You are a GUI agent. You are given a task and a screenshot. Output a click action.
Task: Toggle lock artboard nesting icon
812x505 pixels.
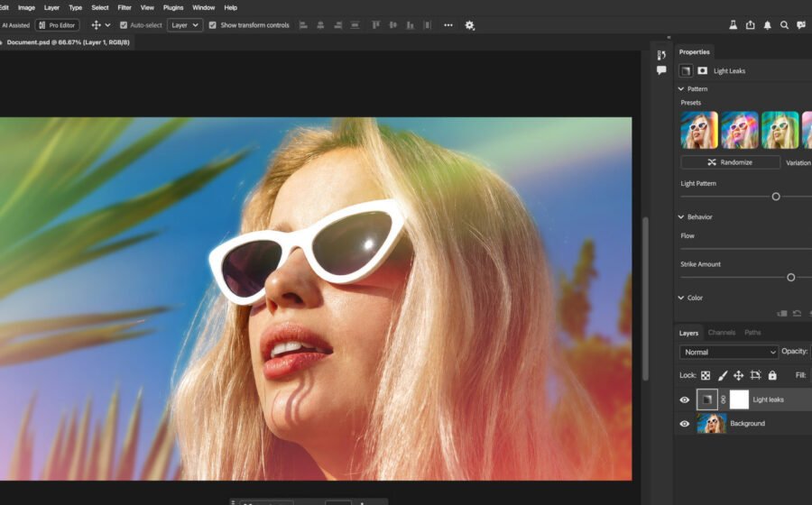coord(755,375)
